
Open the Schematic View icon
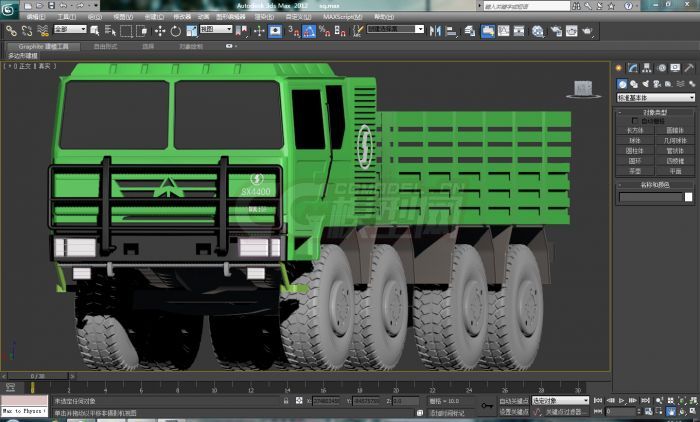click(x=519, y=31)
